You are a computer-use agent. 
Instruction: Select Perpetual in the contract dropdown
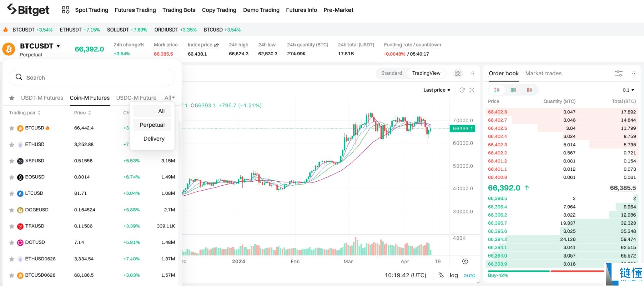coord(152,125)
